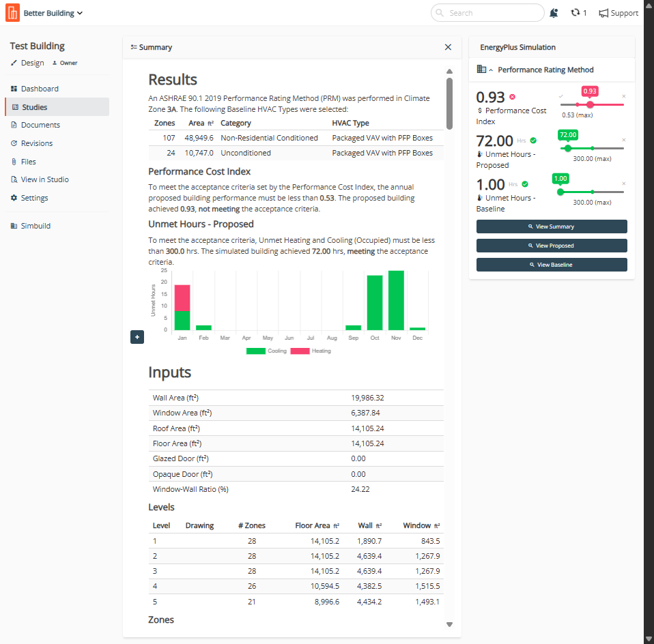Open the Better Building workspace dropdown

tap(53, 13)
